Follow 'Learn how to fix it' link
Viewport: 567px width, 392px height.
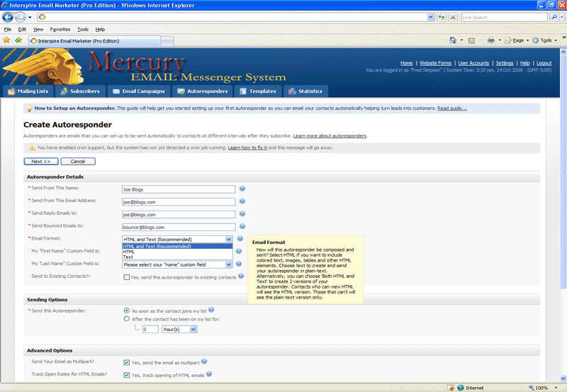[x=247, y=147]
